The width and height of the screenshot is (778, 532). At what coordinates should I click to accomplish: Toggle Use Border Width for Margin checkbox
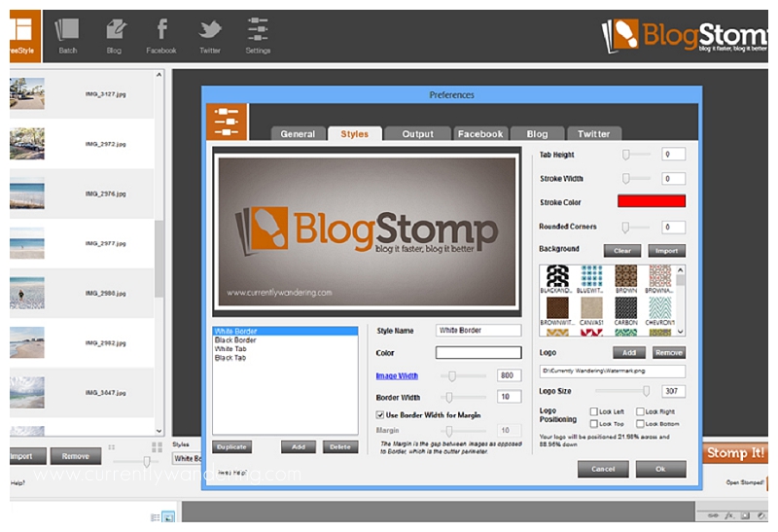coord(380,415)
